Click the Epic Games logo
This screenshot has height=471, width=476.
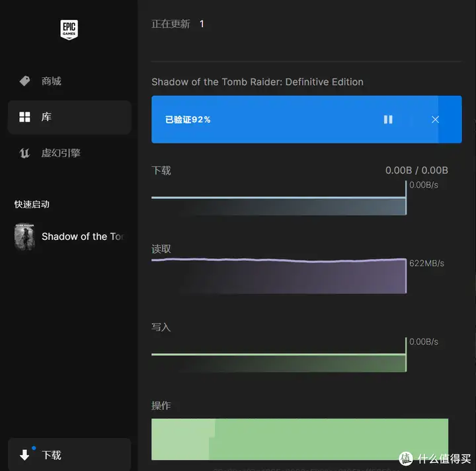[x=69, y=30]
